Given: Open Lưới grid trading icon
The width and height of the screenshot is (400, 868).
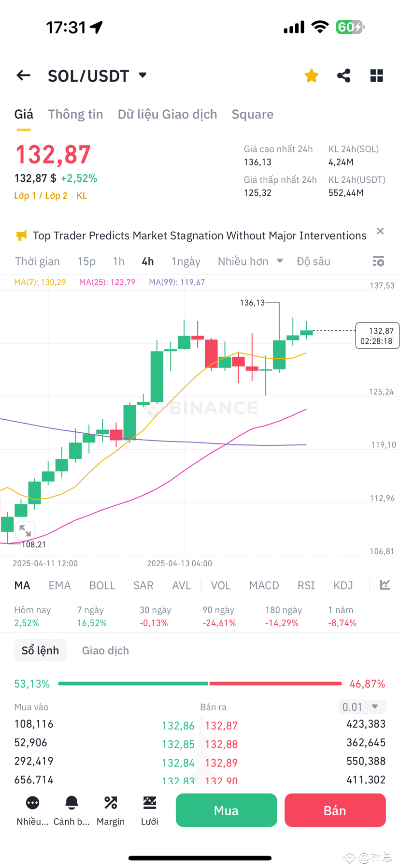Looking at the screenshot, I should tap(150, 810).
